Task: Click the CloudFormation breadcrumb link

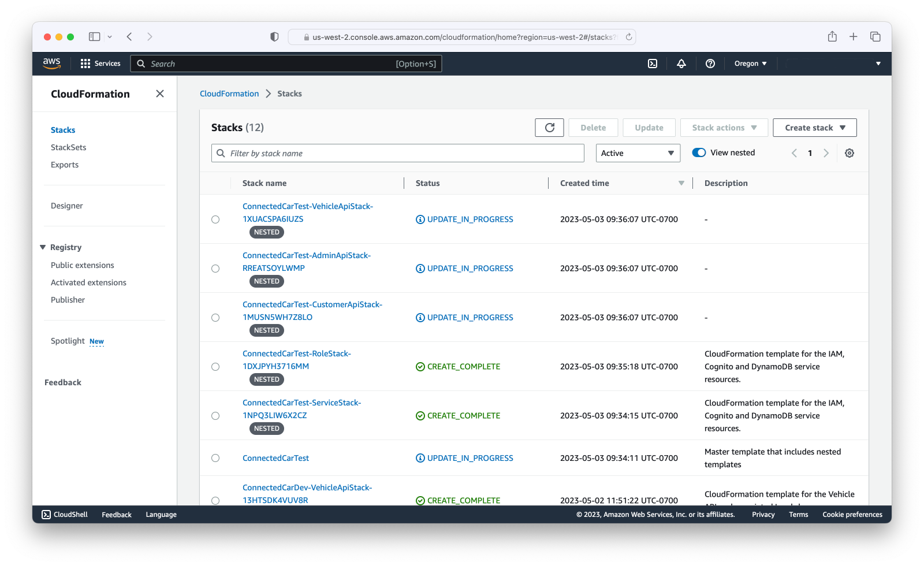Action: [229, 94]
